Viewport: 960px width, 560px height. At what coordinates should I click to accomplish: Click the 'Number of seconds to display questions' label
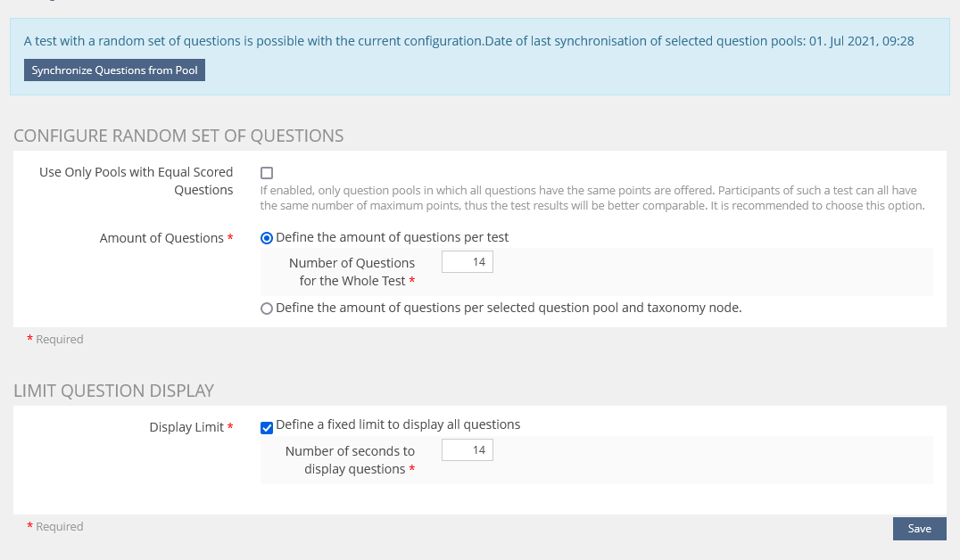tap(351, 459)
